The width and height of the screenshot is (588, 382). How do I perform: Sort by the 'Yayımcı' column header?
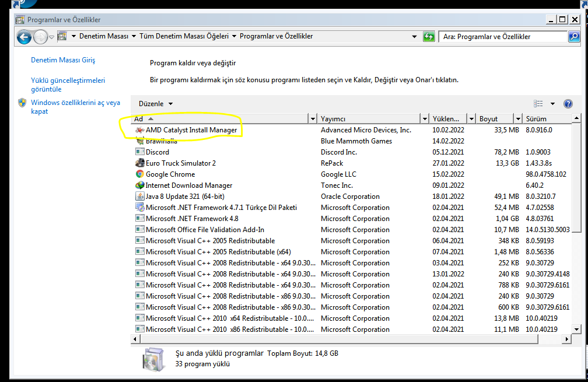(369, 119)
